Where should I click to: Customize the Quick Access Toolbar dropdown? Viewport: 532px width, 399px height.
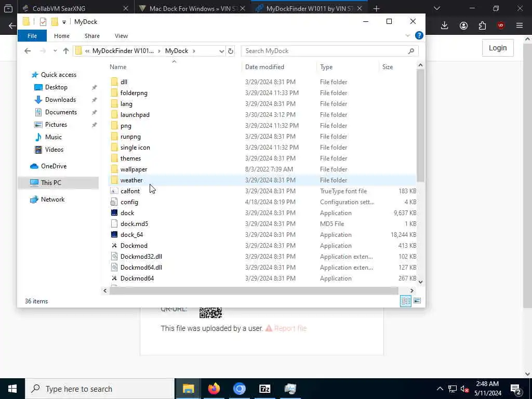click(64, 22)
